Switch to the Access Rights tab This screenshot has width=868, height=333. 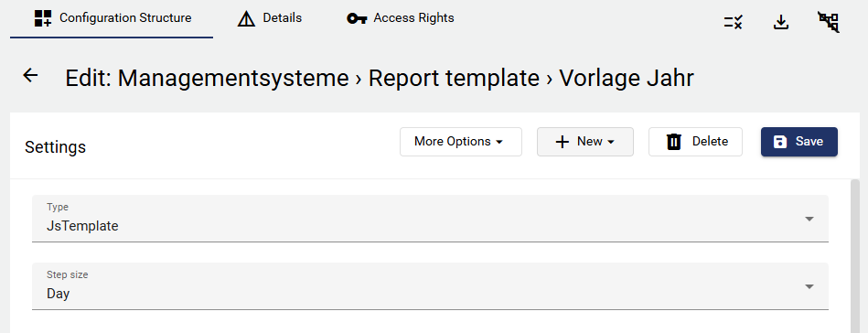(x=401, y=19)
